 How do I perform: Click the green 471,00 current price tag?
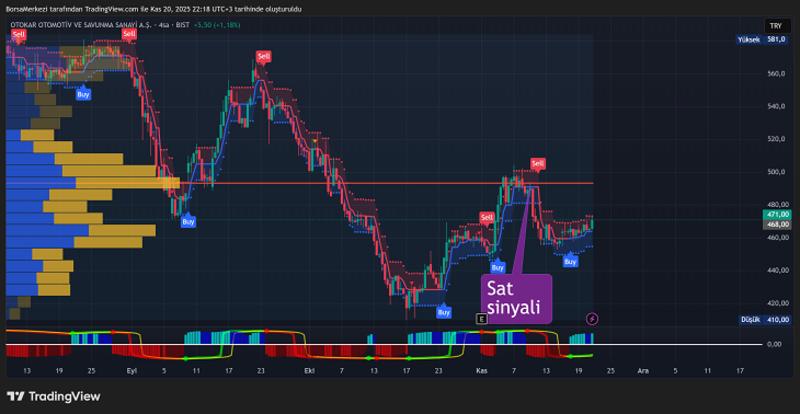coord(777,214)
